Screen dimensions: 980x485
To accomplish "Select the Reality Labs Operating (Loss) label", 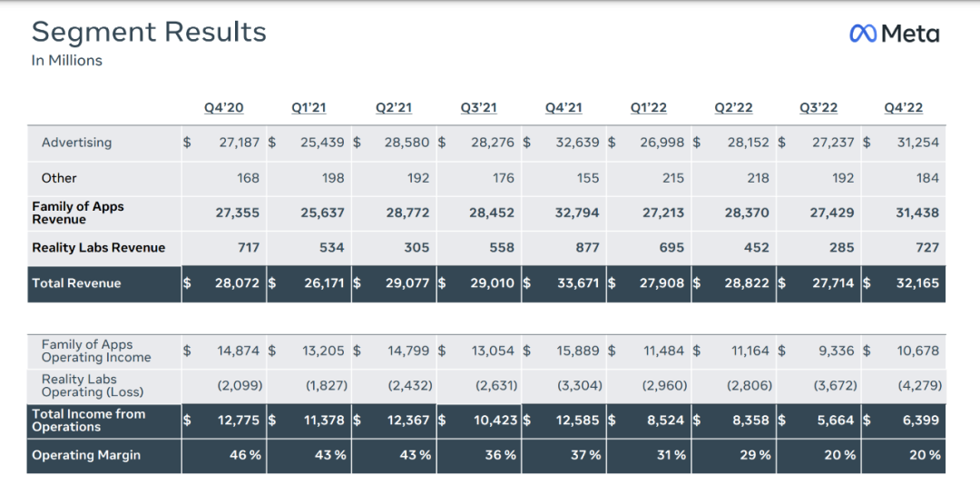I will (93, 385).
